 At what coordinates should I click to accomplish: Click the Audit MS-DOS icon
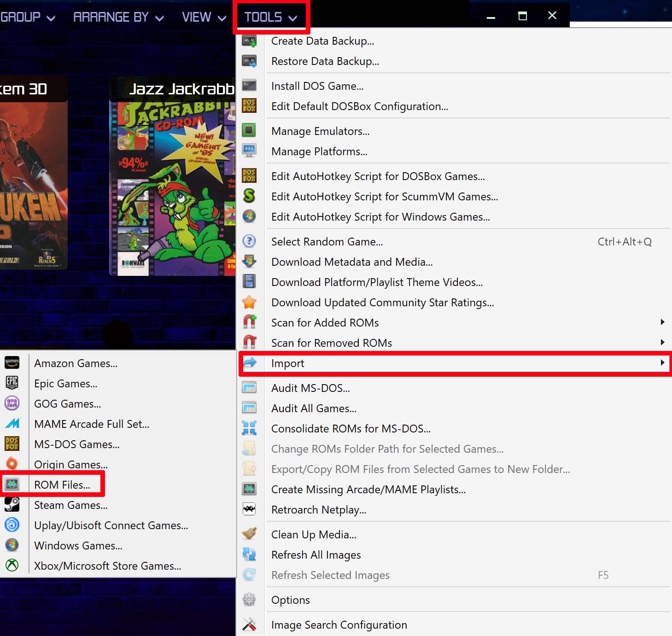point(249,387)
